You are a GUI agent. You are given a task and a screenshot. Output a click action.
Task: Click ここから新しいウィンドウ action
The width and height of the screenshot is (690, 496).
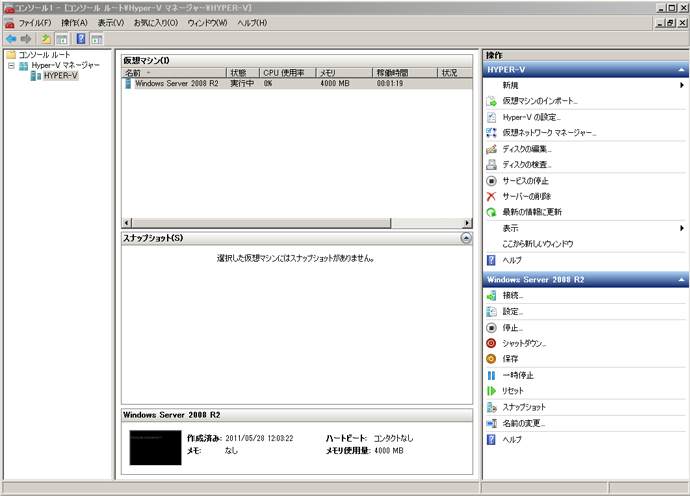[x=538, y=244]
